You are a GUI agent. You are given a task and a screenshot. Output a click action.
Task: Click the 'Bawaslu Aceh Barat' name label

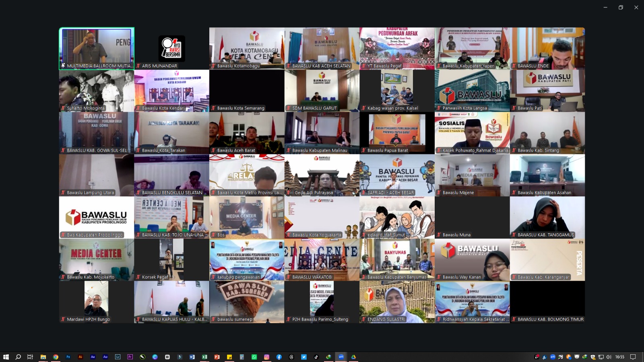(236, 150)
